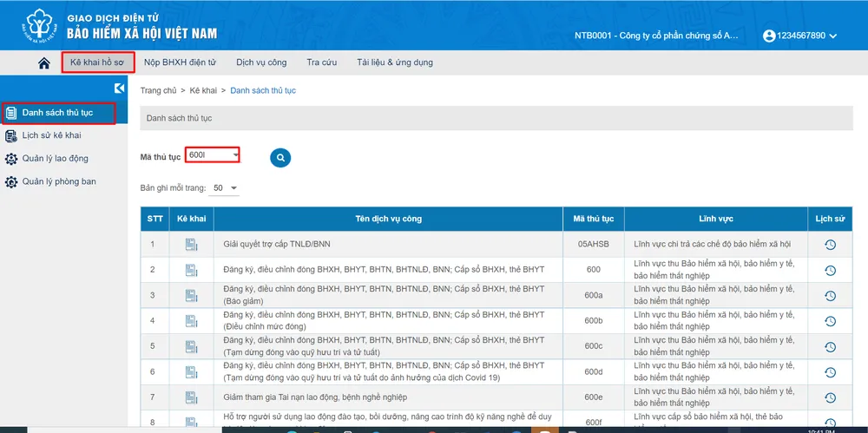Click the home icon in navigation bar

click(44, 62)
